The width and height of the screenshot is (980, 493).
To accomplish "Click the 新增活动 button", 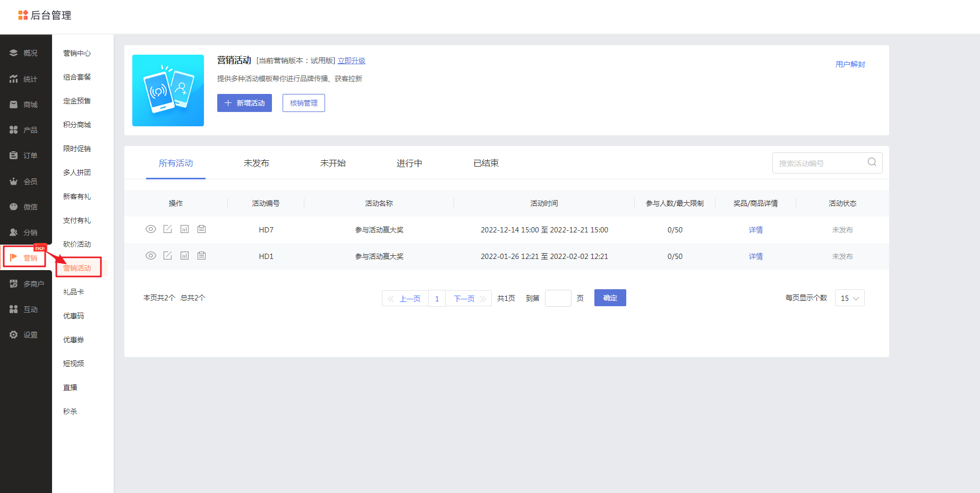I will pos(244,103).
